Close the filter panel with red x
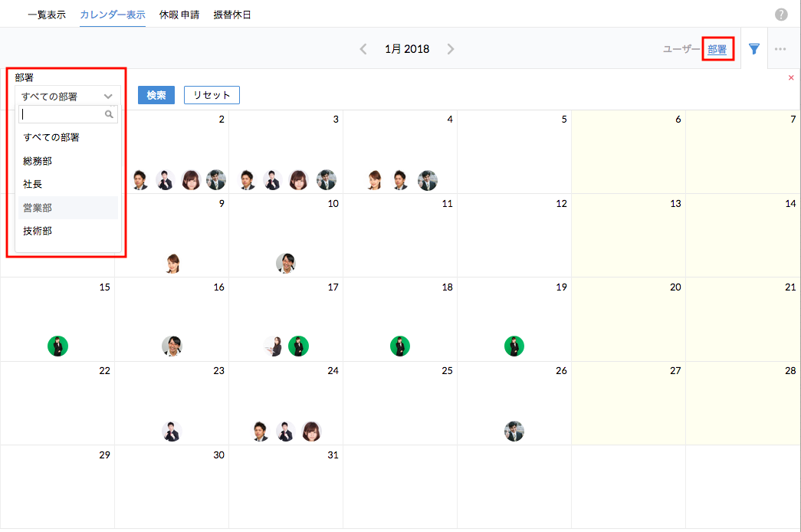Screen dimensions: 801x532 [791, 77]
